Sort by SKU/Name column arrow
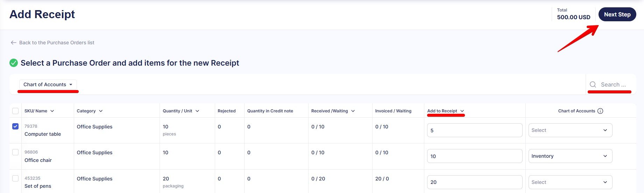This screenshot has height=193, width=644. click(x=52, y=111)
